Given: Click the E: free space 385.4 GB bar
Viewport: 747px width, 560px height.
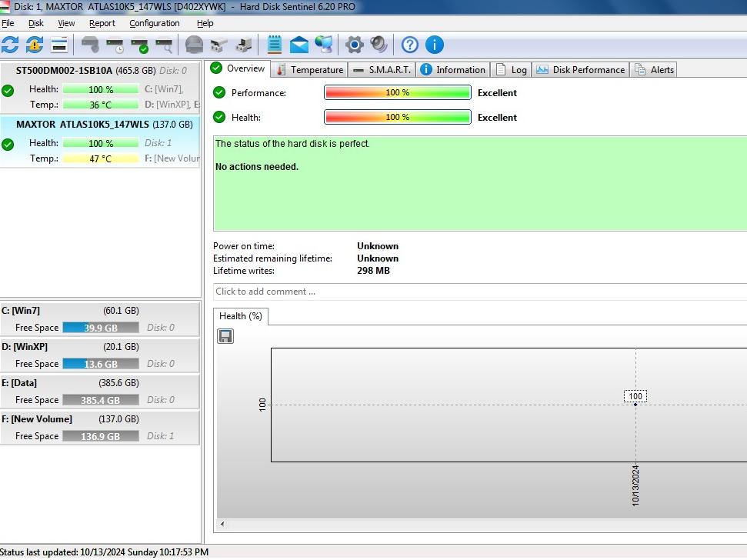Looking at the screenshot, I should (x=101, y=400).
